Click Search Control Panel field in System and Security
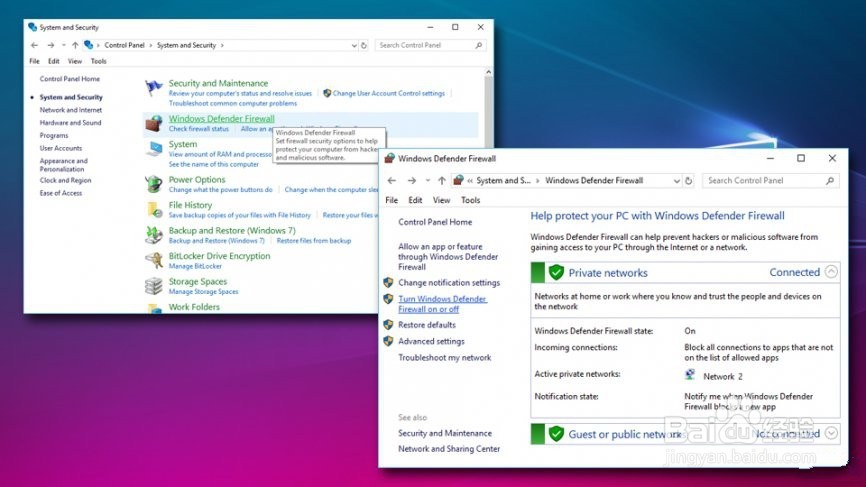 pos(430,45)
